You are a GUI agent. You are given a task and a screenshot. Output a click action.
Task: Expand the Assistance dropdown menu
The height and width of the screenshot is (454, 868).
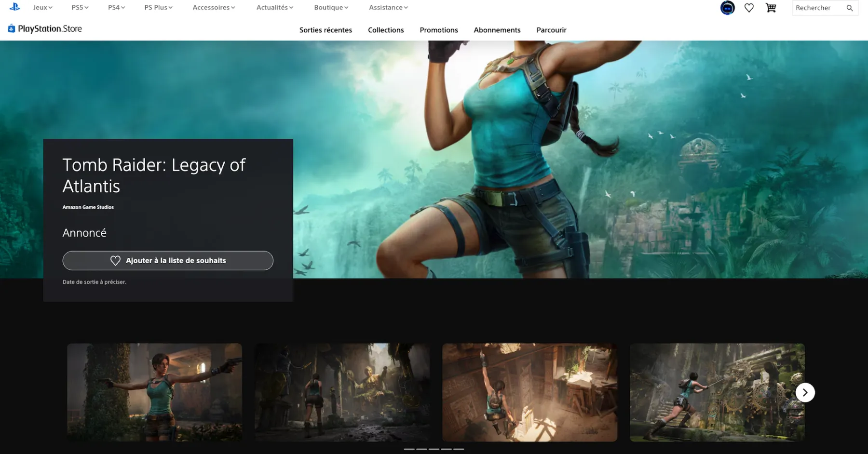389,7
